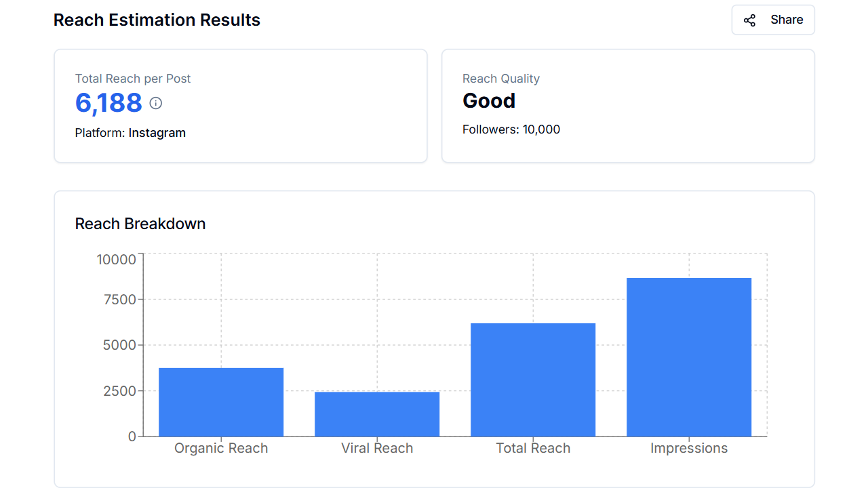Click the 2500 y-axis tick label
Viewport: 868px width, 488px height.
click(x=121, y=391)
